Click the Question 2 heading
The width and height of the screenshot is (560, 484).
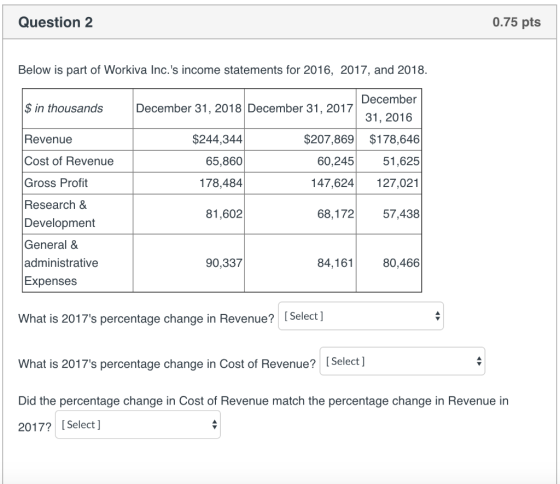point(55,22)
